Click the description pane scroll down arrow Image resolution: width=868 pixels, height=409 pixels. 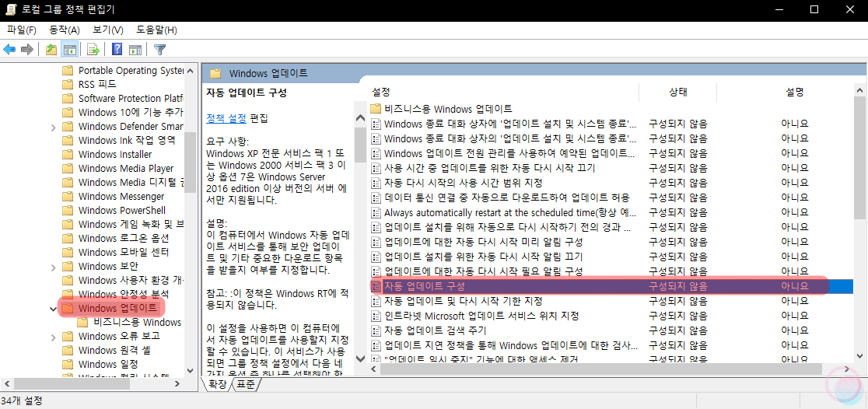click(x=359, y=358)
